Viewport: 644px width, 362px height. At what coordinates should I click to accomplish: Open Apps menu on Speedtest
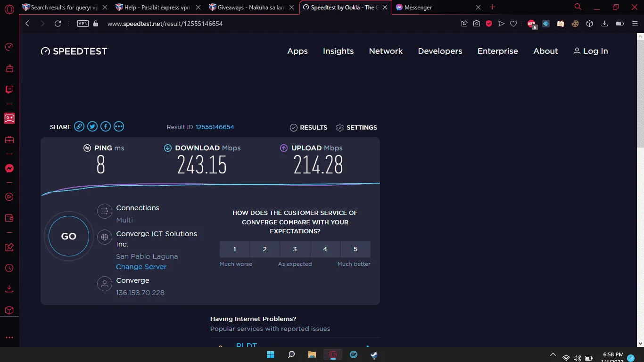[x=297, y=51]
